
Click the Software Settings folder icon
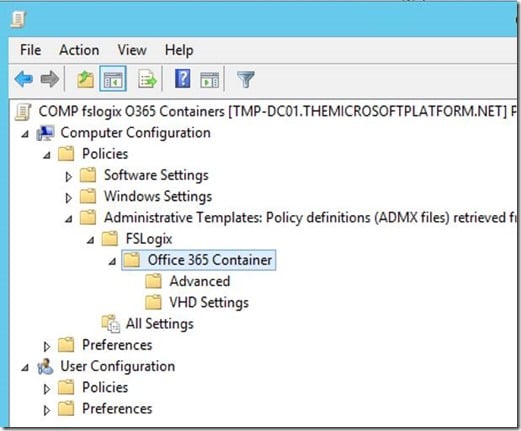[x=88, y=175]
